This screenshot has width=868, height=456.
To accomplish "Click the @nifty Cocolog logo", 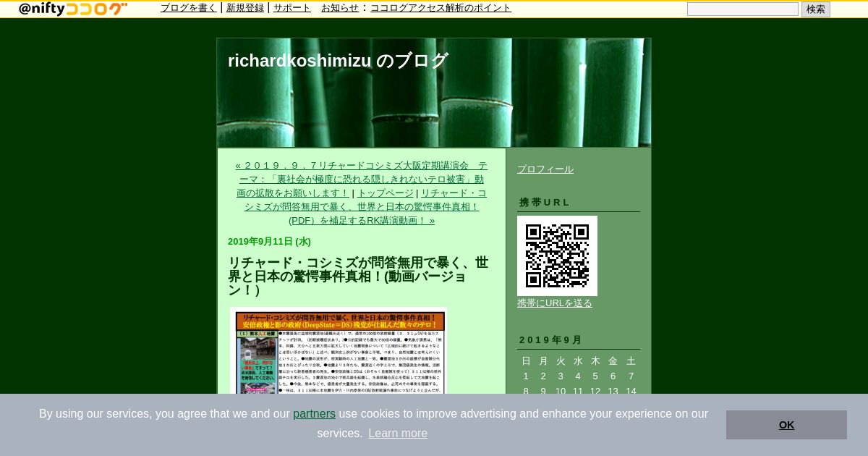I will coord(72,9).
